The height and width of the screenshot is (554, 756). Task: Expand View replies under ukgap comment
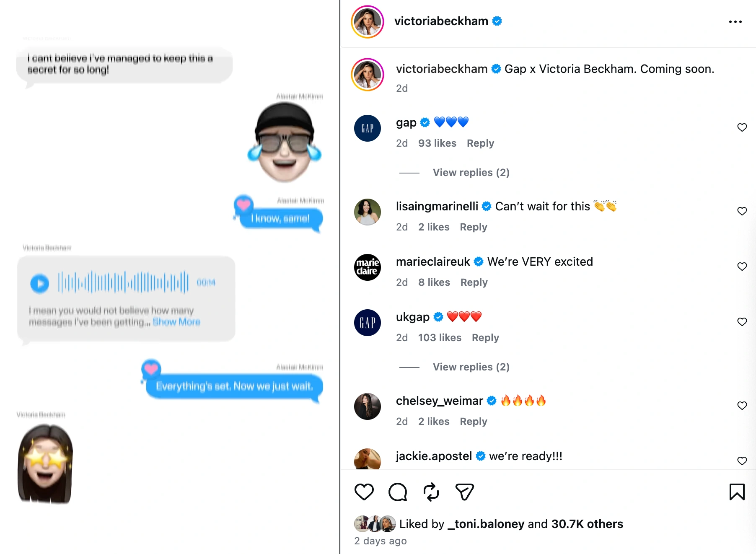tap(471, 367)
